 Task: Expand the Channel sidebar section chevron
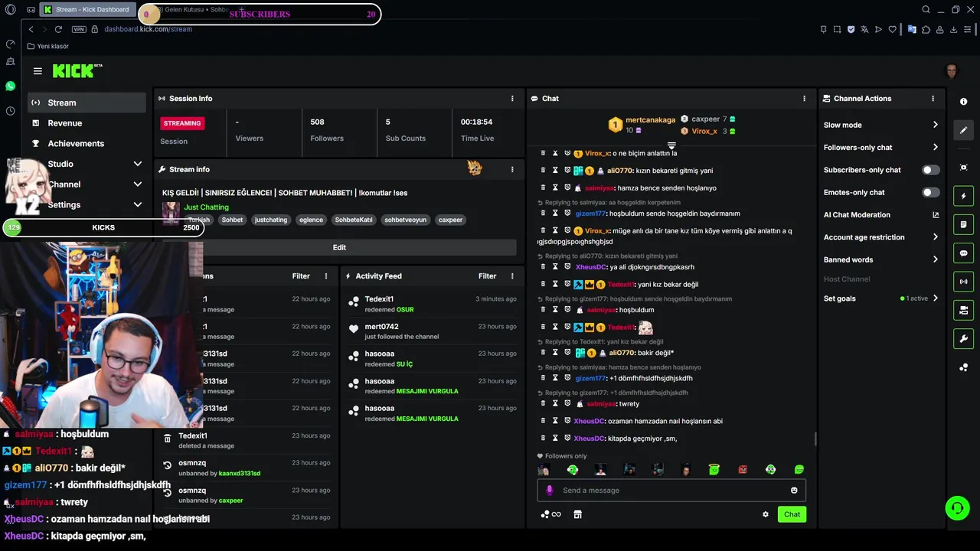point(138,184)
